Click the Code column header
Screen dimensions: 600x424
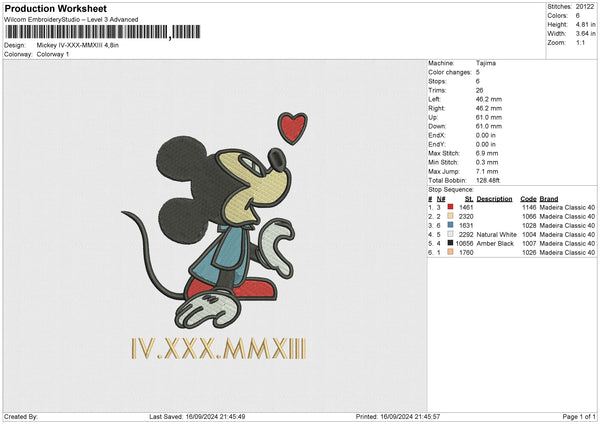(x=528, y=198)
